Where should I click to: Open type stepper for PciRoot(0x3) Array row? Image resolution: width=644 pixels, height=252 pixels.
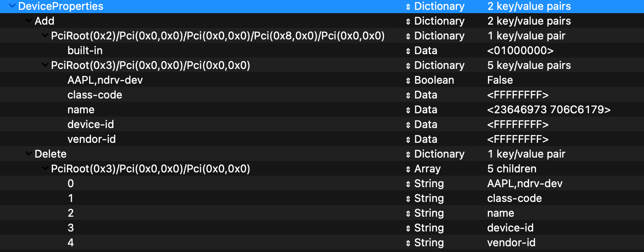point(408,169)
